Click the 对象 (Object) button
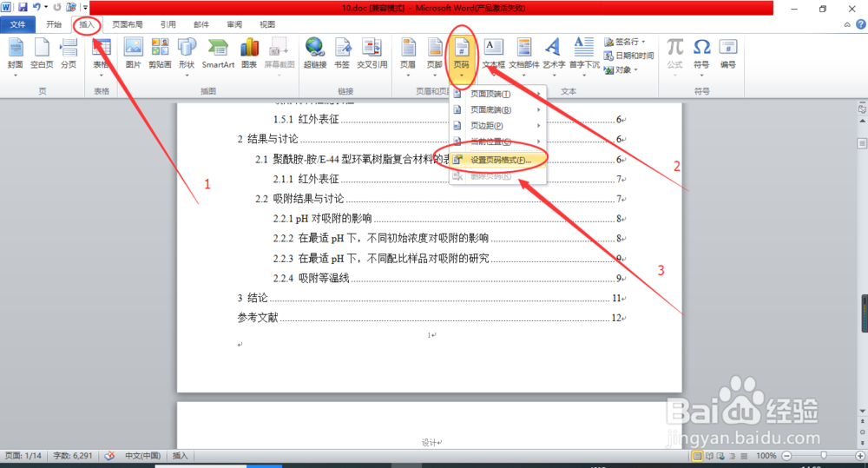 [620, 69]
